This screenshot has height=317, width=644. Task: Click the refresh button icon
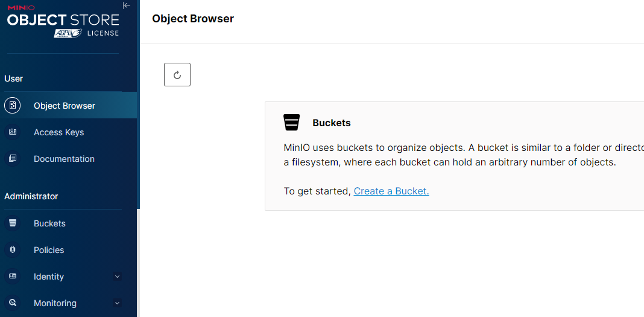177,75
